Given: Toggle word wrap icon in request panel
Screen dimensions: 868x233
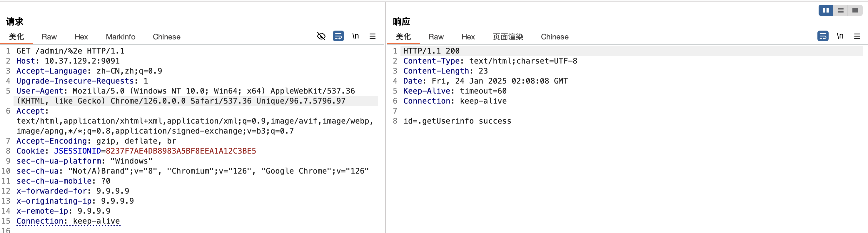Looking at the screenshot, I should point(338,36).
